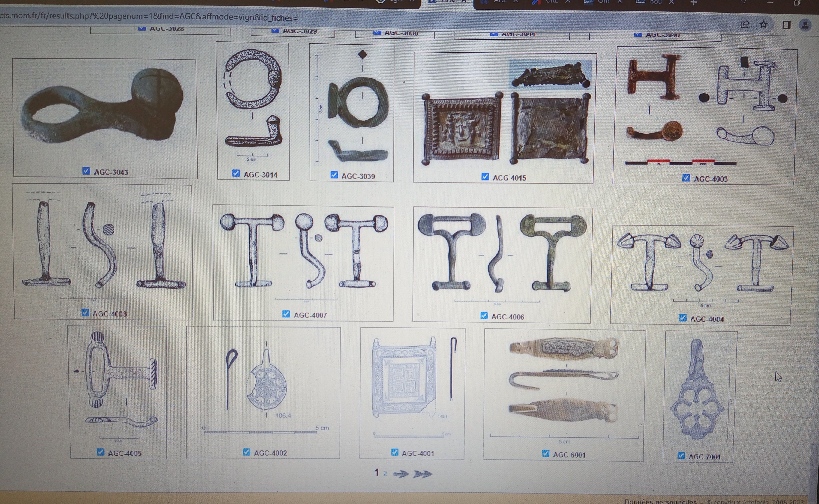This screenshot has height=504, width=819.
Task: Click the new tab plus button
Action: 694,3
